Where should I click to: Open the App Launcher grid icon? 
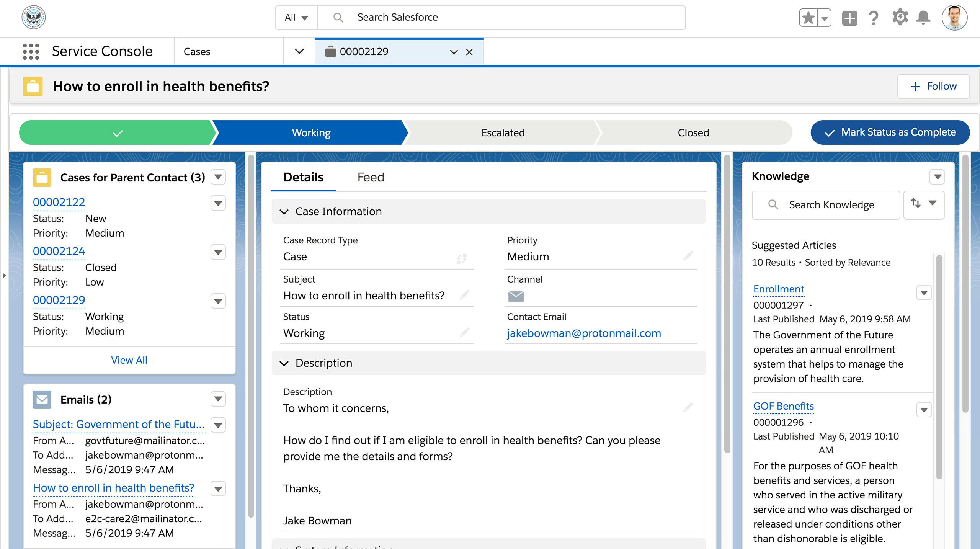click(x=31, y=51)
